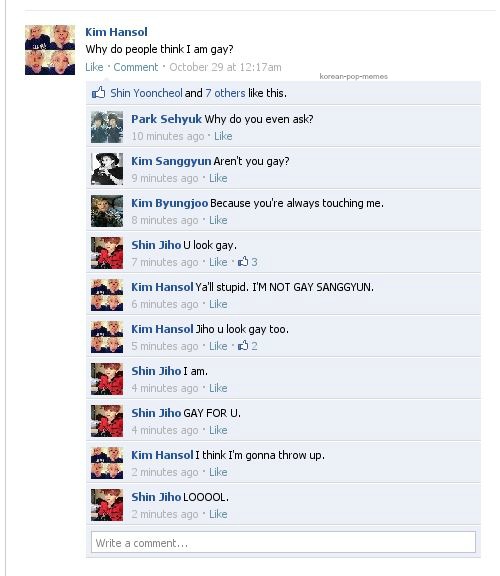This screenshot has width=500, height=576.
Task: Open Kim Hansol's post profile picture
Action: (50, 50)
